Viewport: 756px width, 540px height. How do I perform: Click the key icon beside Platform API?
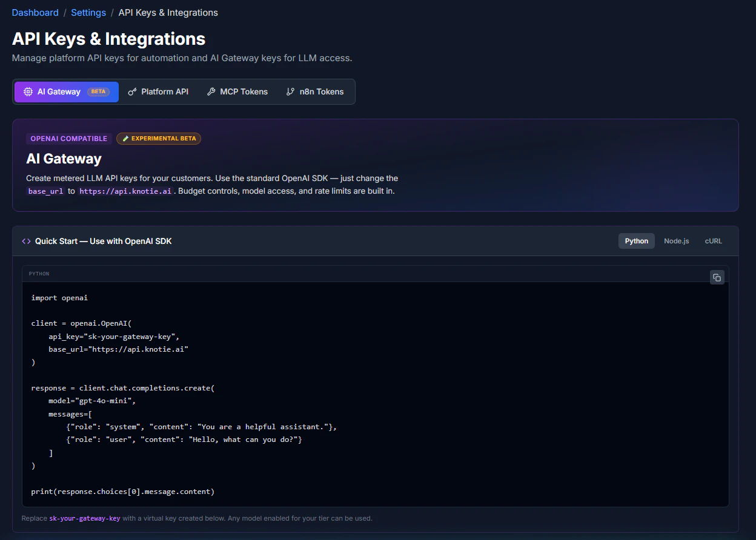(132, 91)
